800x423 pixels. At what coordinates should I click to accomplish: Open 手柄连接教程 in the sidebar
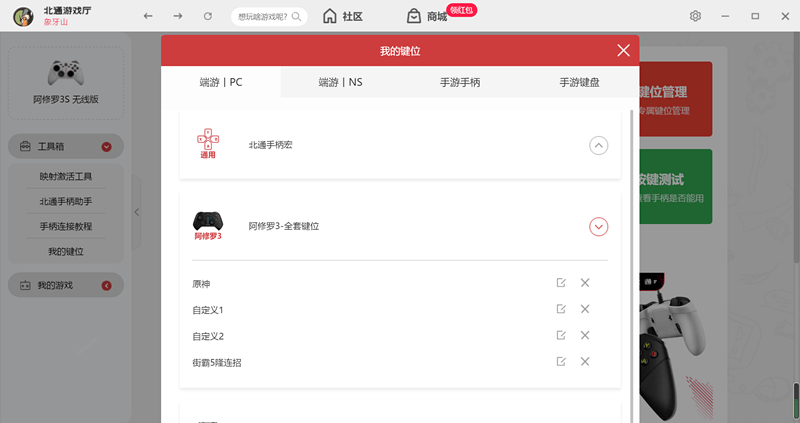[66, 226]
